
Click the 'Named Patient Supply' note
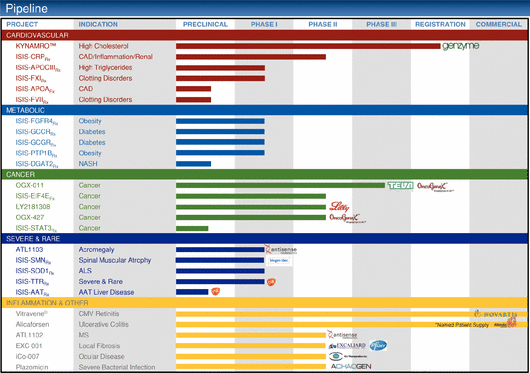(x=462, y=325)
